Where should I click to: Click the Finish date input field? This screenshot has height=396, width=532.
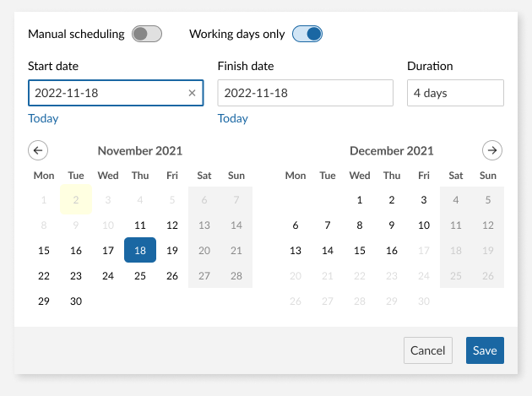coord(305,93)
